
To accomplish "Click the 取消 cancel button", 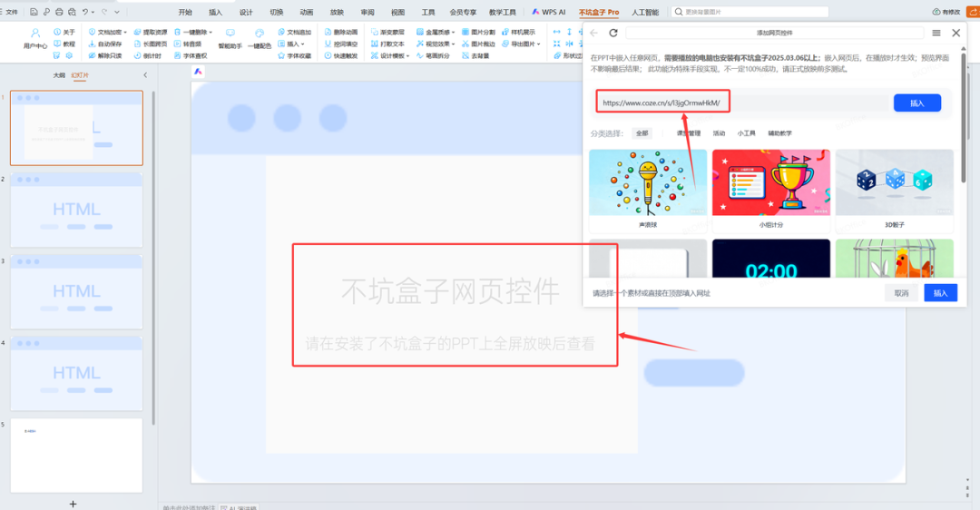I will (x=901, y=293).
